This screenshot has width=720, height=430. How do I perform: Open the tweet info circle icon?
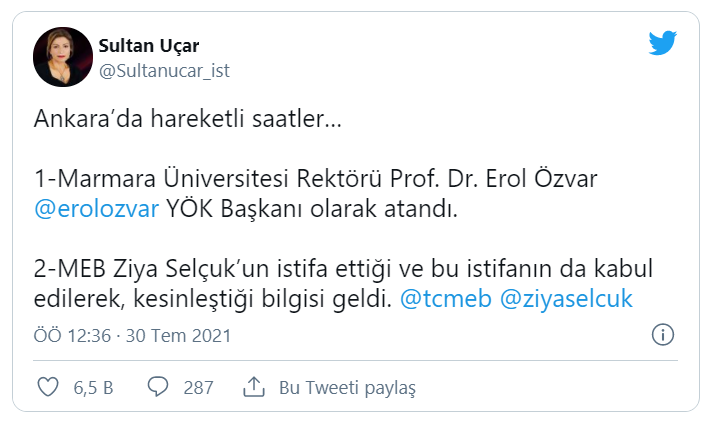(x=663, y=334)
